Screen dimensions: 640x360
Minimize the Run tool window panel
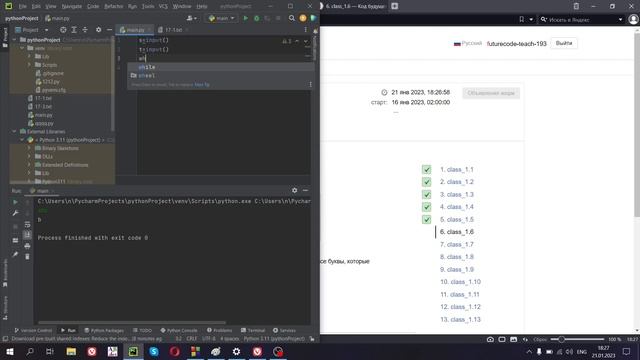tap(305, 190)
